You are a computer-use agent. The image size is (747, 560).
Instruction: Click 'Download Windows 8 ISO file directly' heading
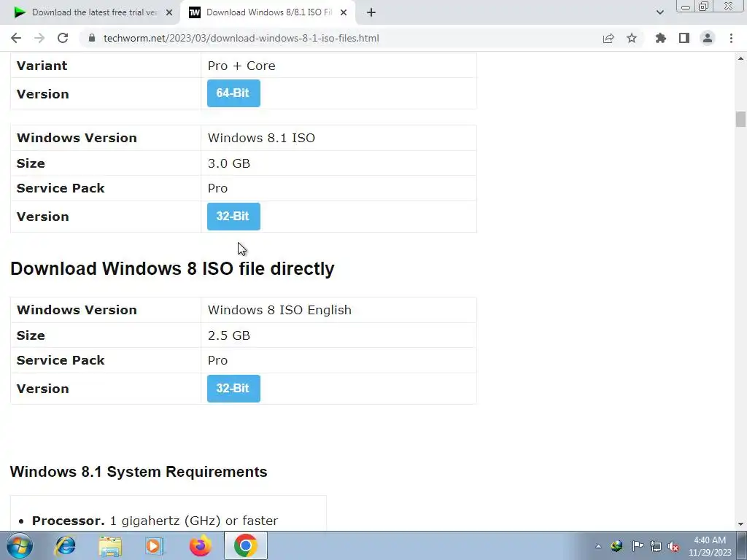tap(172, 268)
